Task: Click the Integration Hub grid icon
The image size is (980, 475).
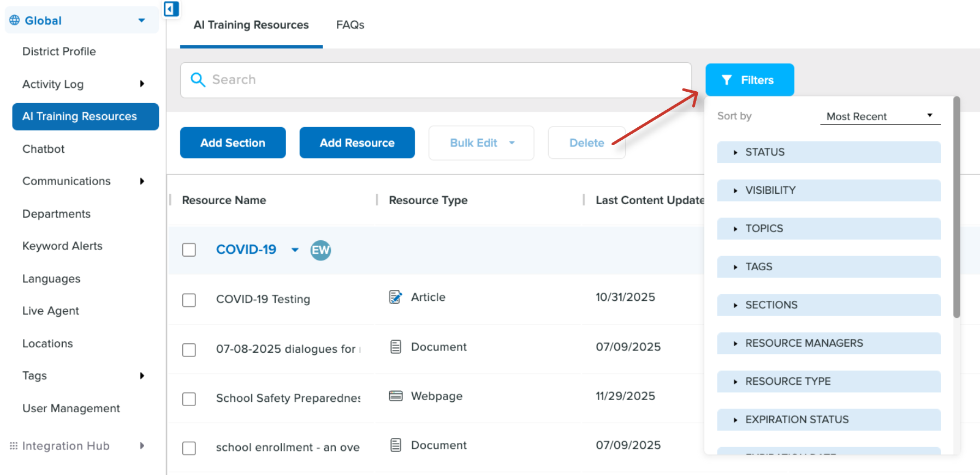Action: tap(14, 446)
